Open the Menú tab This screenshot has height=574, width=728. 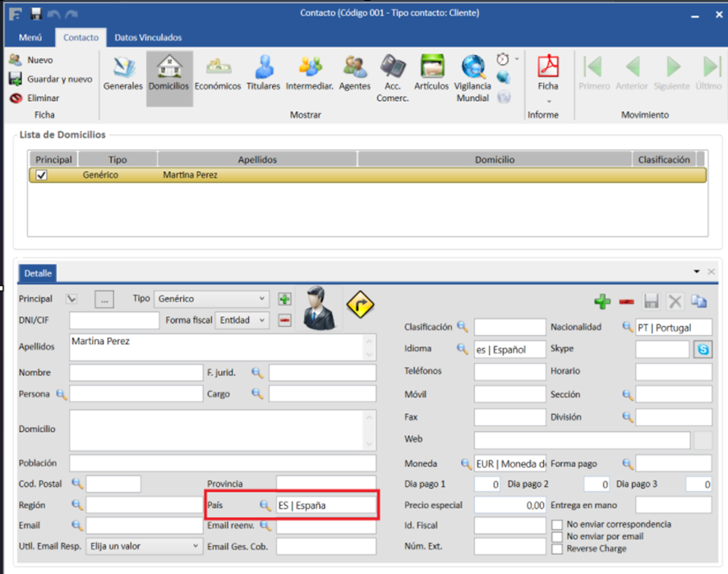[x=30, y=38]
